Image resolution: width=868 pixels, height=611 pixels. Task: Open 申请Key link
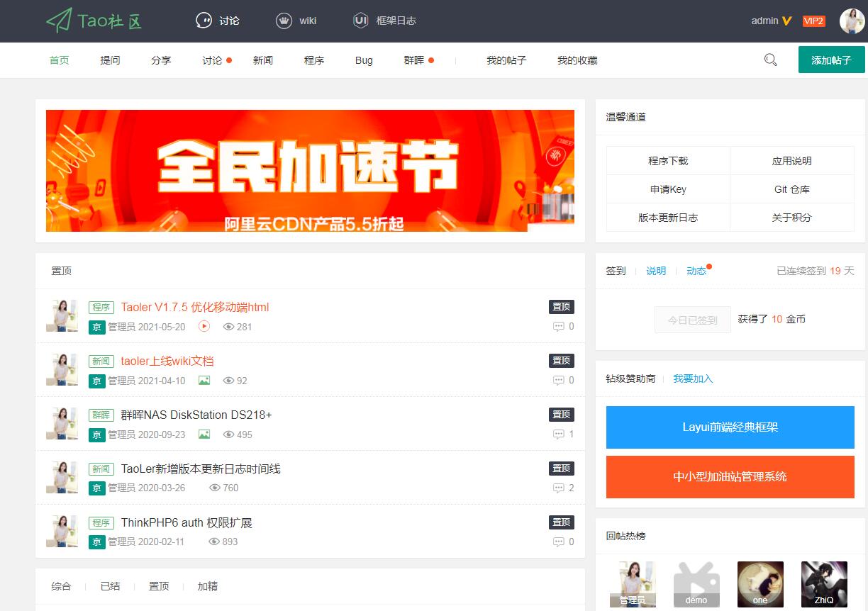[668, 189]
